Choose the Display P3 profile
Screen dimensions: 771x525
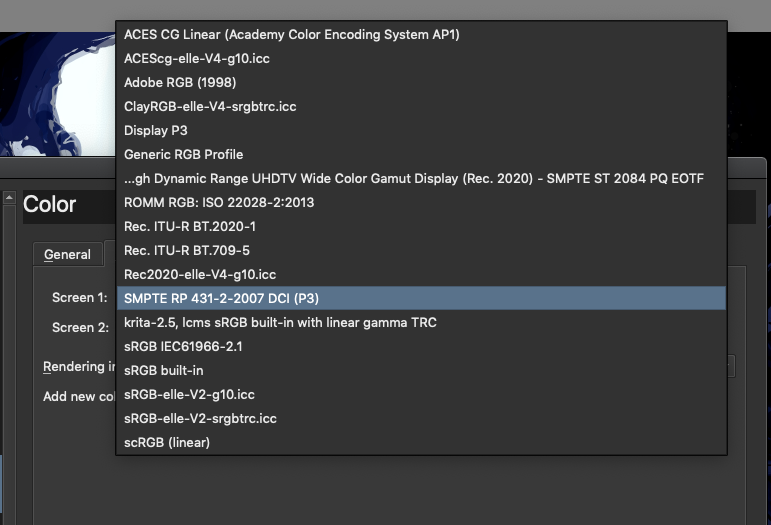pos(156,130)
